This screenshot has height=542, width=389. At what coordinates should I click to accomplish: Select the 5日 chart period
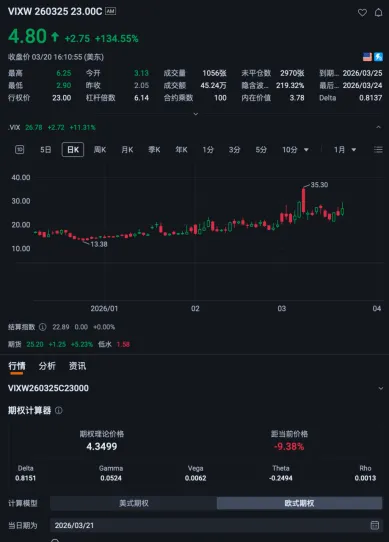[46, 150]
